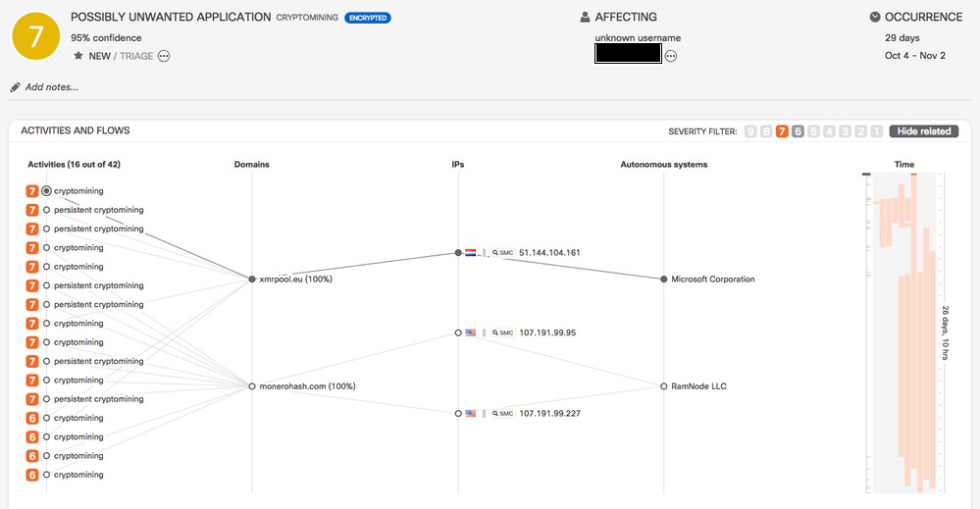980x509 pixels.
Task: Click the US flag next to 107.191.99.95
Action: (471, 333)
